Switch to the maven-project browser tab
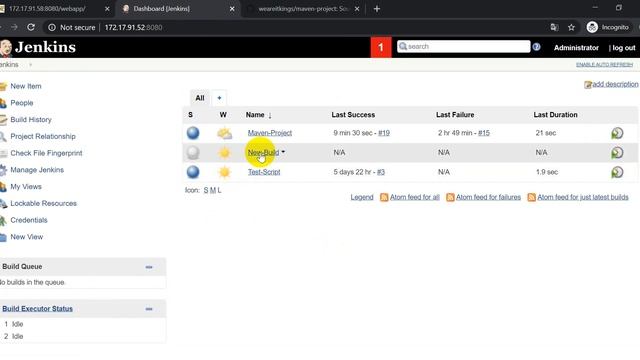 pos(303,9)
